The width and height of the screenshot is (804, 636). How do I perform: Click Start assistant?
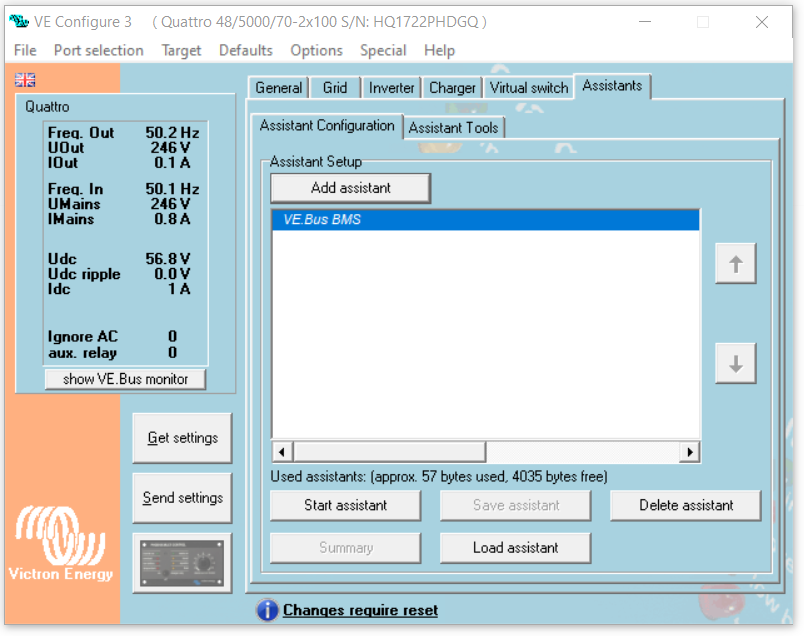[x=346, y=506]
